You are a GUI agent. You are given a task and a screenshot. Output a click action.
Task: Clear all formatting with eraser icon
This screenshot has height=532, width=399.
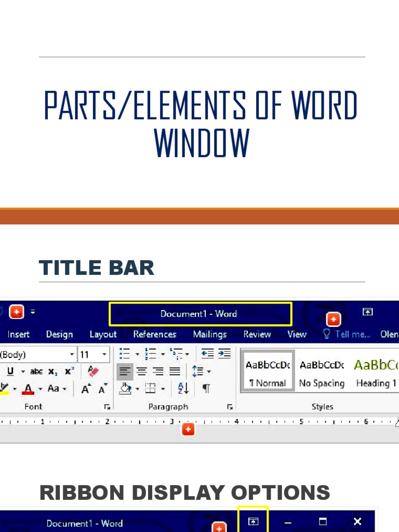pos(92,371)
